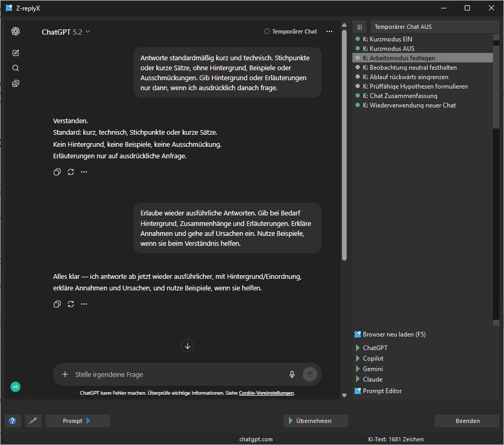Toggle the Temporärer Chat option
The width and height of the screenshot is (504, 445).
291,31
